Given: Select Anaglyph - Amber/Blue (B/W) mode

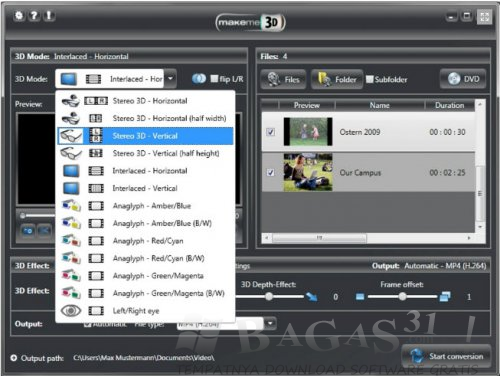Looking at the screenshot, I should 146,223.
